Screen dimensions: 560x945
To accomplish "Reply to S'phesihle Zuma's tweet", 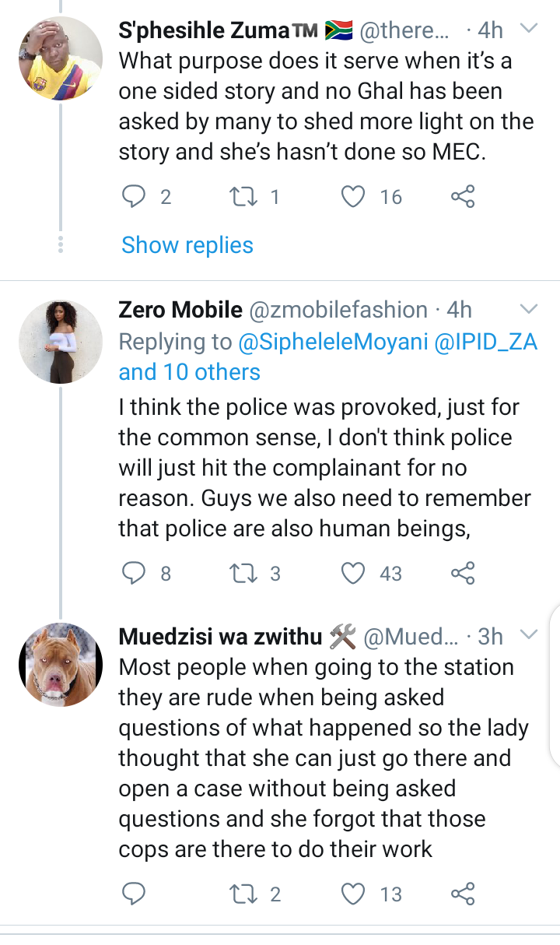I will click(135, 197).
